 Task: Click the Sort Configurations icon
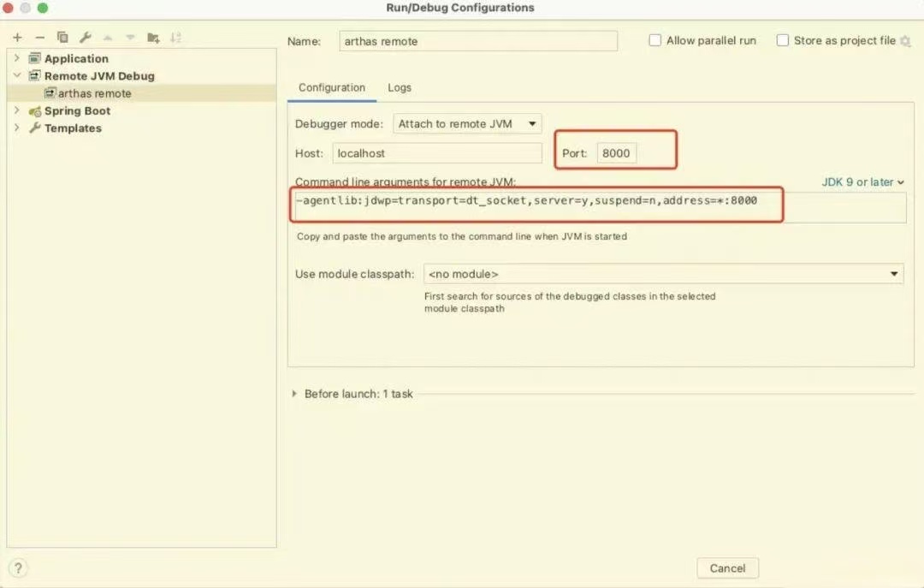coord(175,38)
